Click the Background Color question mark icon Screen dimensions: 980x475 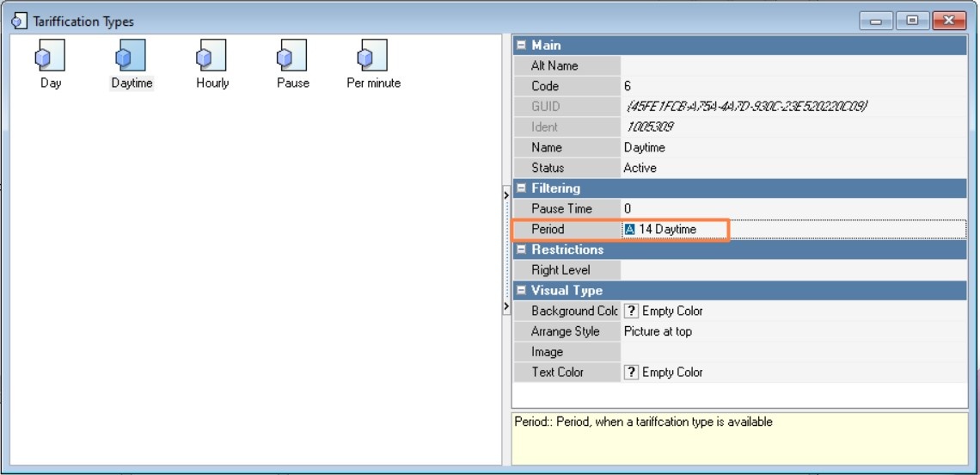point(631,311)
